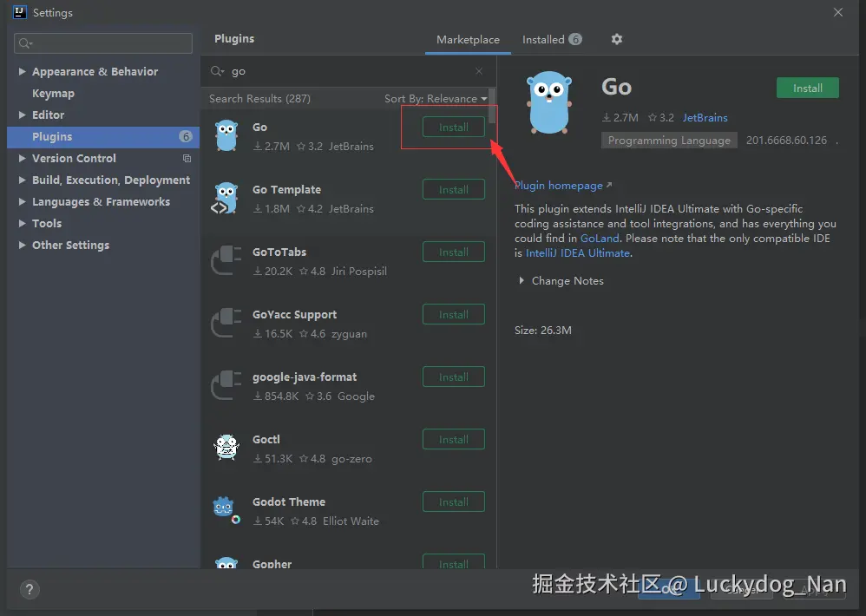Open the JetBrains vendor link in details
866x616 pixels.
click(705, 118)
